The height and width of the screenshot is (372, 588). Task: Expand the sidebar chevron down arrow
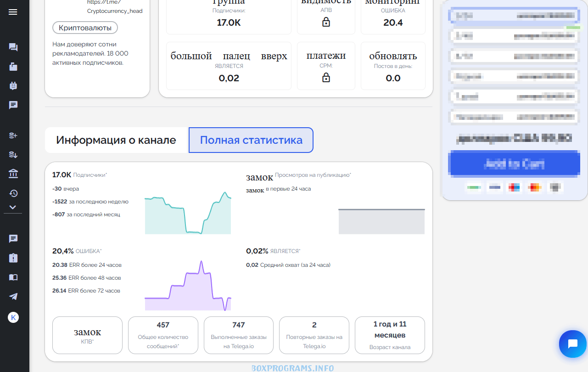(x=13, y=207)
